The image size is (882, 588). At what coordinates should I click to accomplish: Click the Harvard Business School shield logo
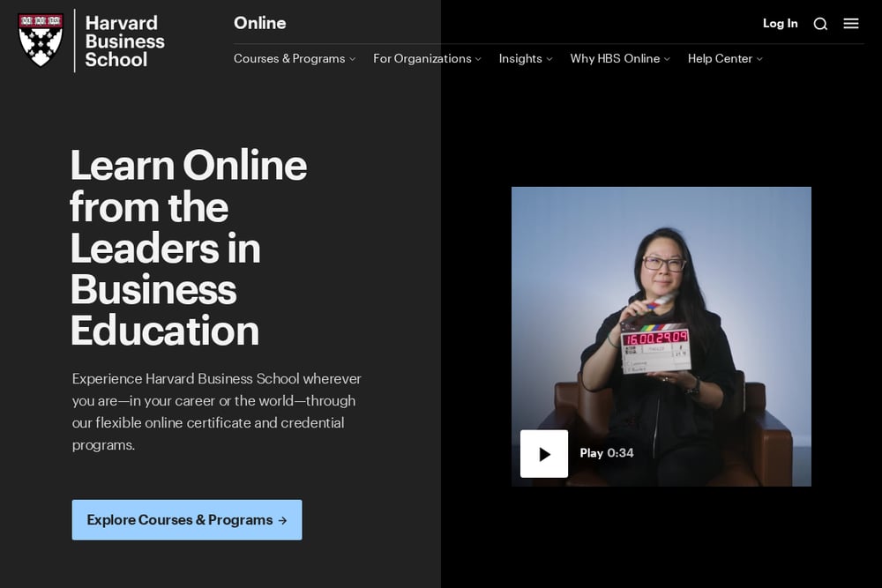40,40
